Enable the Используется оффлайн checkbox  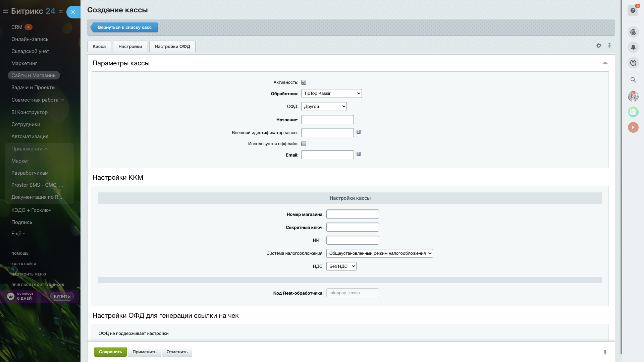[x=304, y=144]
